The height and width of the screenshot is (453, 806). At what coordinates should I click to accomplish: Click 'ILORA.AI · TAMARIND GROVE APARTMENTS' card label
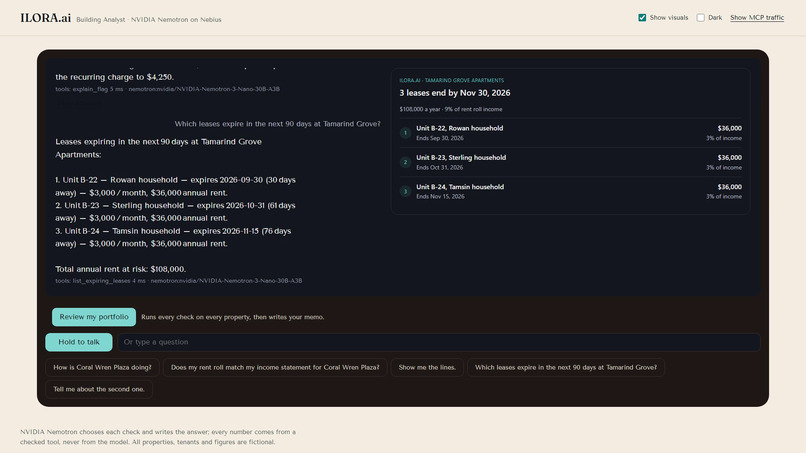coord(451,81)
